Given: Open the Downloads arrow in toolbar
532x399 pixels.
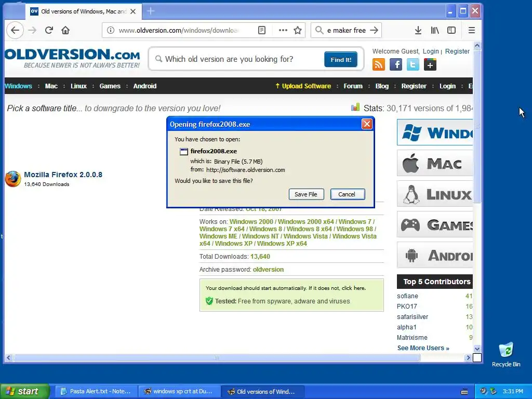Looking at the screenshot, I should click(418, 30).
